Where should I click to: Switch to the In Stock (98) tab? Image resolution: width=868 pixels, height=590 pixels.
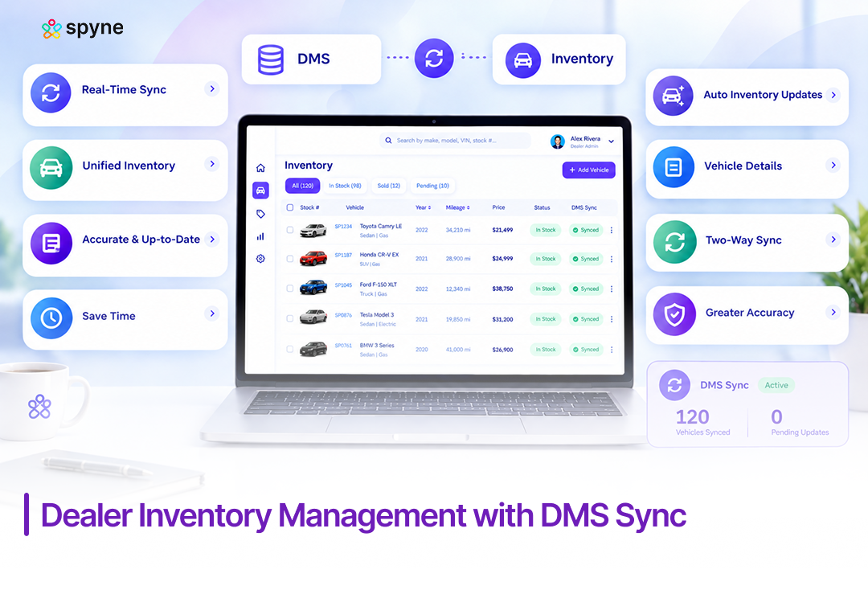[x=345, y=186]
